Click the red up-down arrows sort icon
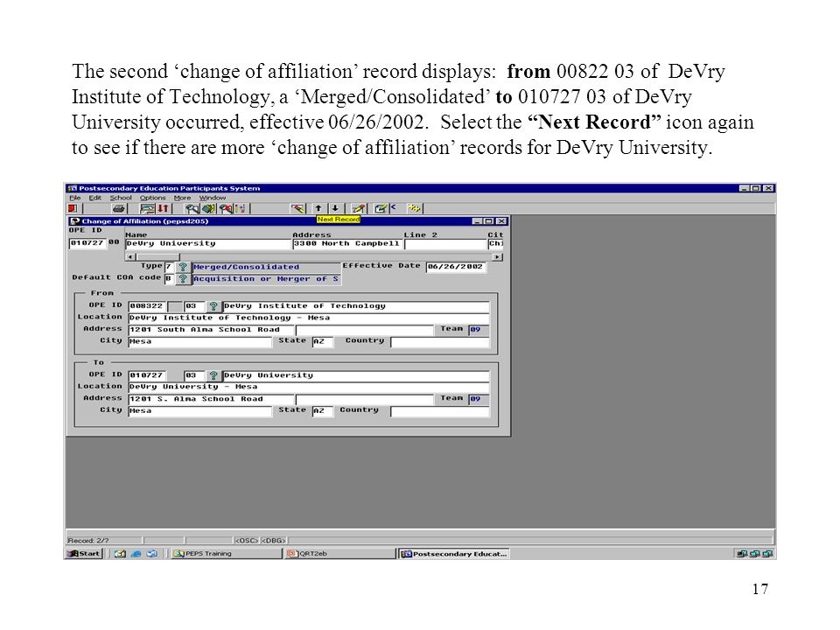The width and height of the screenshot is (840, 630). coord(164,208)
